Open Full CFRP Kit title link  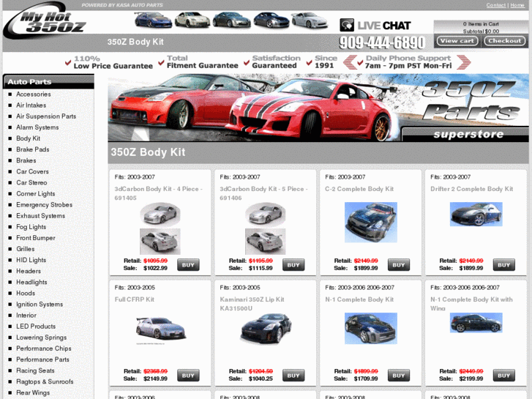pyautogui.click(x=135, y=299)
